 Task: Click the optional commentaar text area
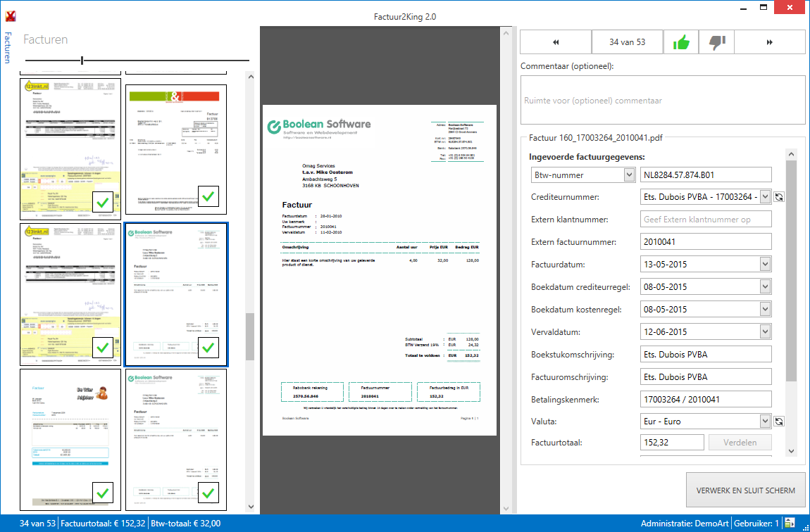point(663,100)
